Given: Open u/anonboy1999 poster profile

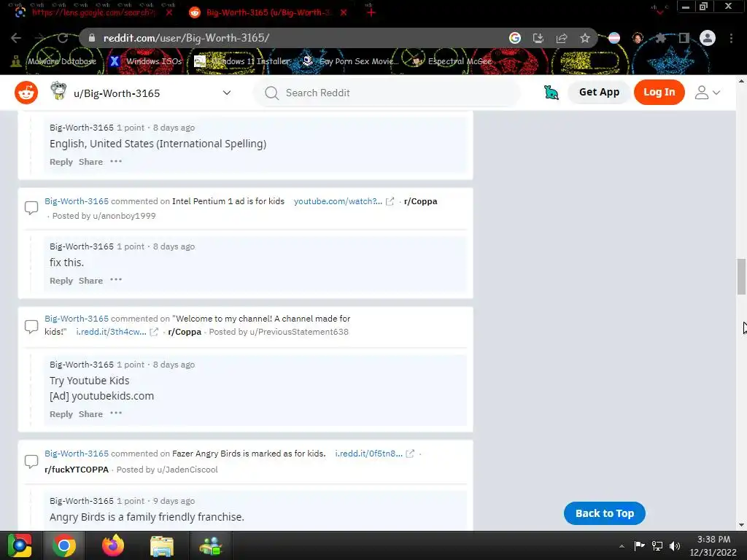Looking at the screenshot, I should tap(124, 216).
